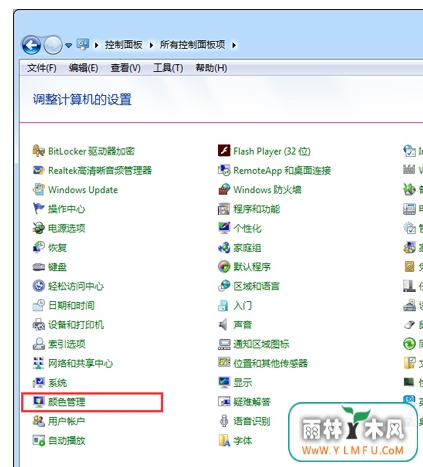Click the 用户帐户 icon
This screenshot has height=467, width=423.
click(x=39, y=421)
